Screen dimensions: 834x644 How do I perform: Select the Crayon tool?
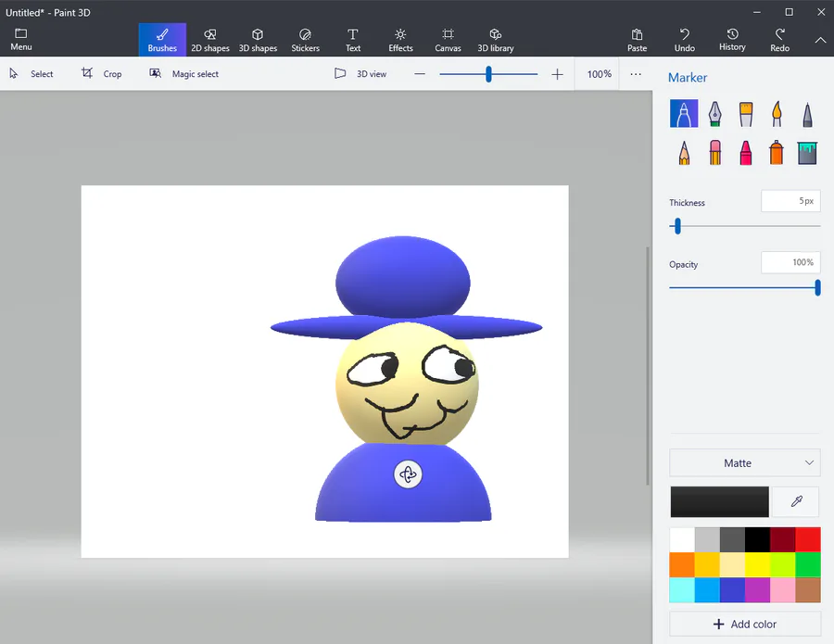coord(746,153)
